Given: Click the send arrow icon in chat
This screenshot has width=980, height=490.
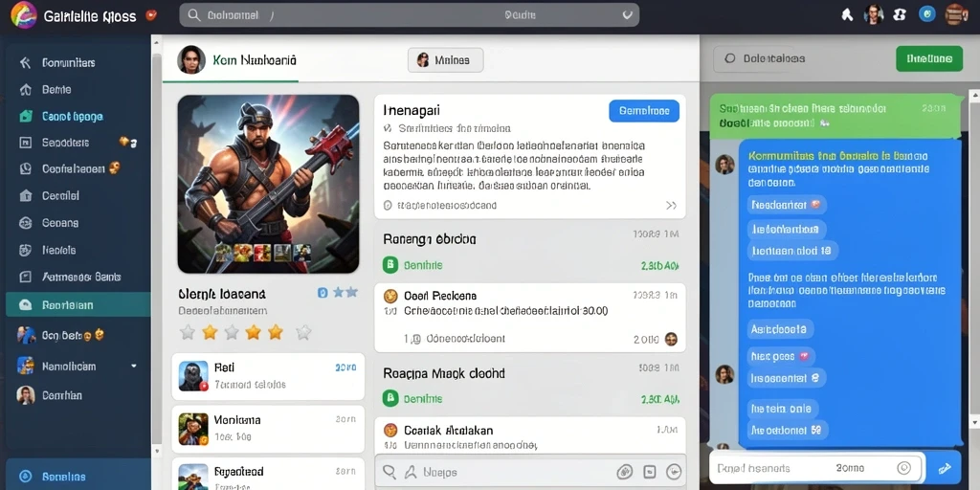Looking at the screenshot, I should 945,468.
